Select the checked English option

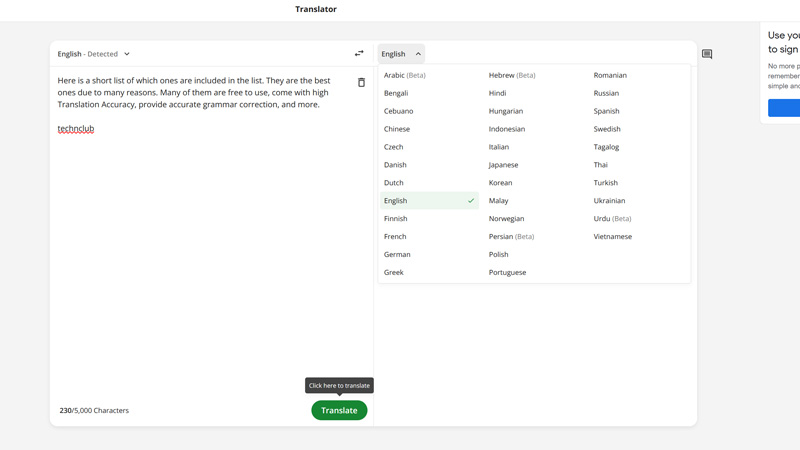pos(430,201)
